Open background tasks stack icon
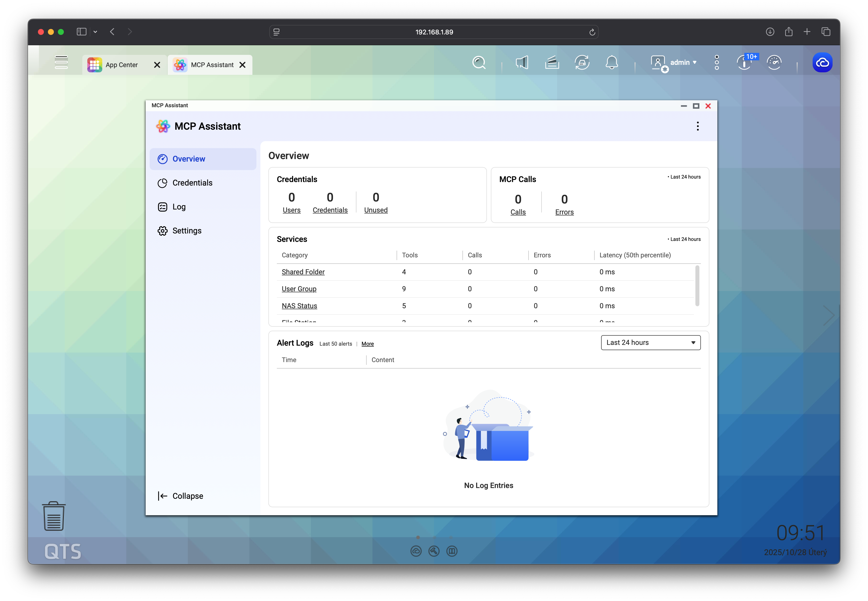Image resolution: width=868 pixels, height=601 pixels. (x=552, y=63)
